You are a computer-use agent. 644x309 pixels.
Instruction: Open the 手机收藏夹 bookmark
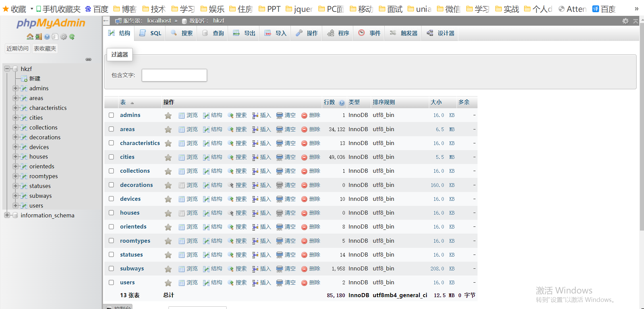coord(58,9)
